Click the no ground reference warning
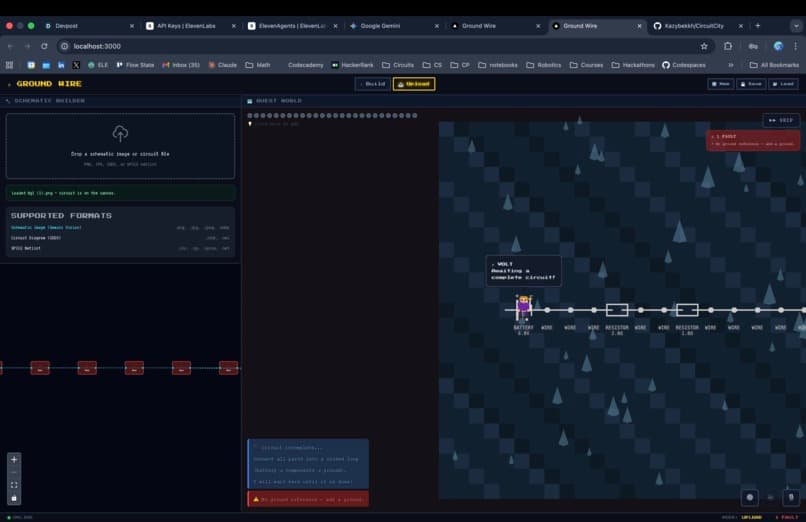This screenshot has width=806, height=522. [308, 499]
